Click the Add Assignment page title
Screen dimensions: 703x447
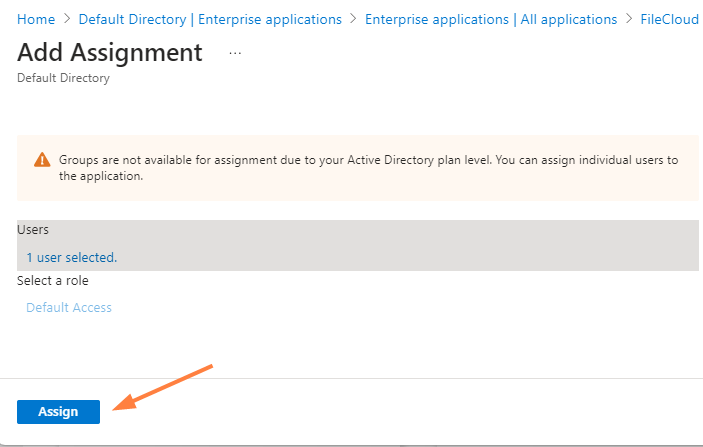110,52
